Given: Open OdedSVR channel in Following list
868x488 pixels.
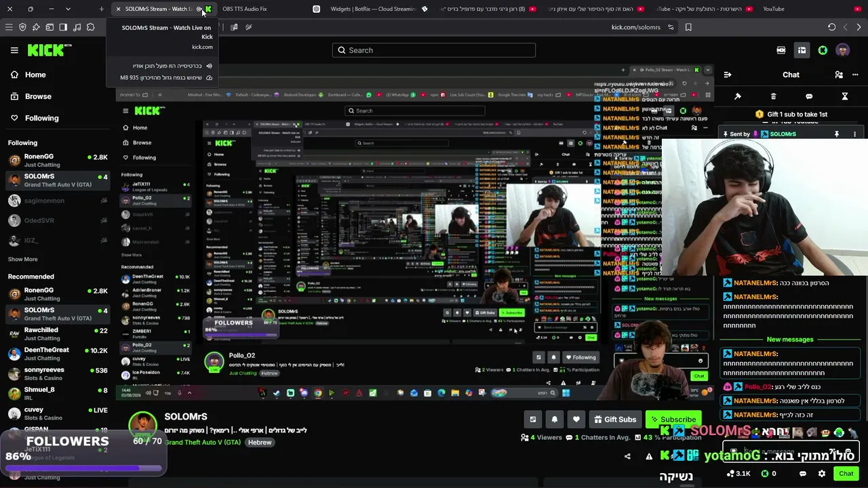Looking at the screenshot, I should click(58, 220).
